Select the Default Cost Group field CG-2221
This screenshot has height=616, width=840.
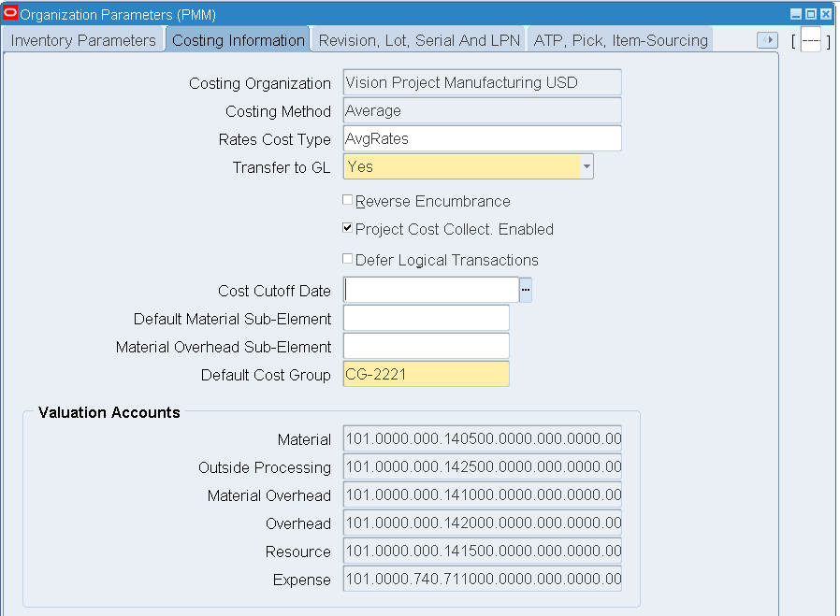(x=426, y=374)
